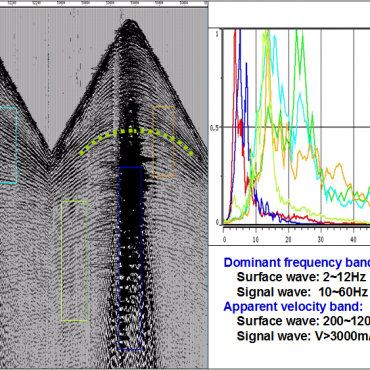The height and width of the screenshot is (370, 370).
Task: Select the "Signal wave: V>3000m" line
Action: tap(303, 336)
